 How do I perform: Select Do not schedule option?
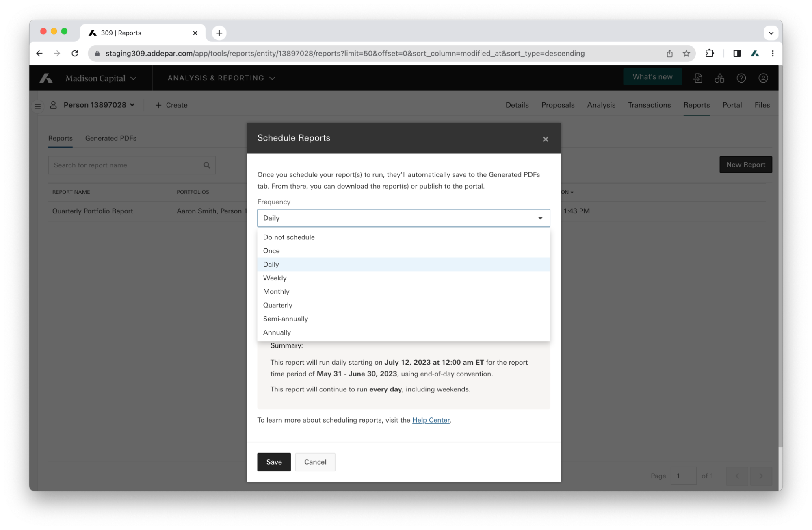click(403, 237)
